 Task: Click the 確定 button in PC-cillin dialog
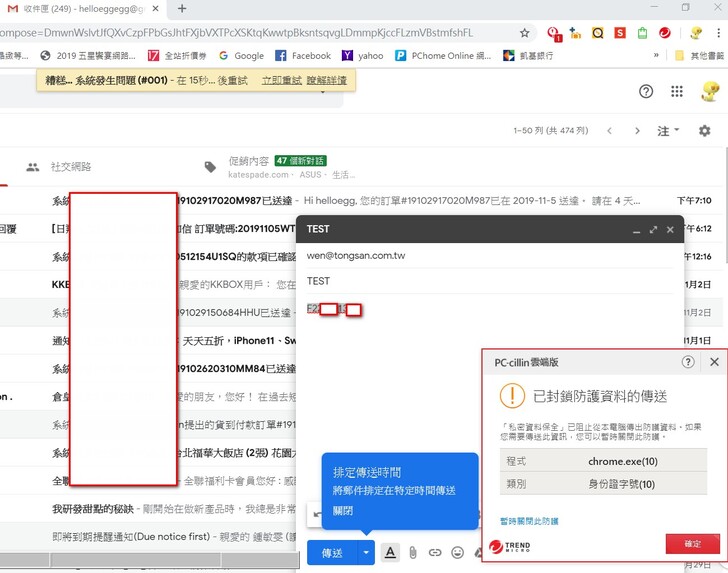point(692,544)
